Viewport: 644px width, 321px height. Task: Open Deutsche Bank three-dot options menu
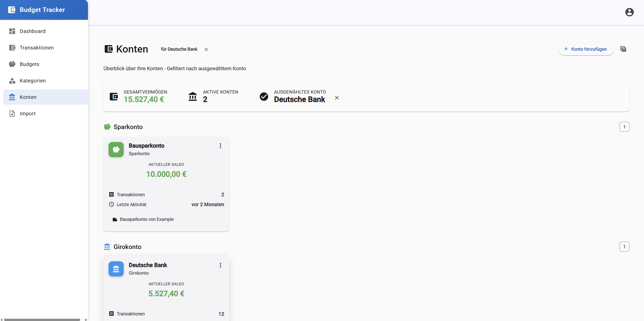(x=220, y=265)
